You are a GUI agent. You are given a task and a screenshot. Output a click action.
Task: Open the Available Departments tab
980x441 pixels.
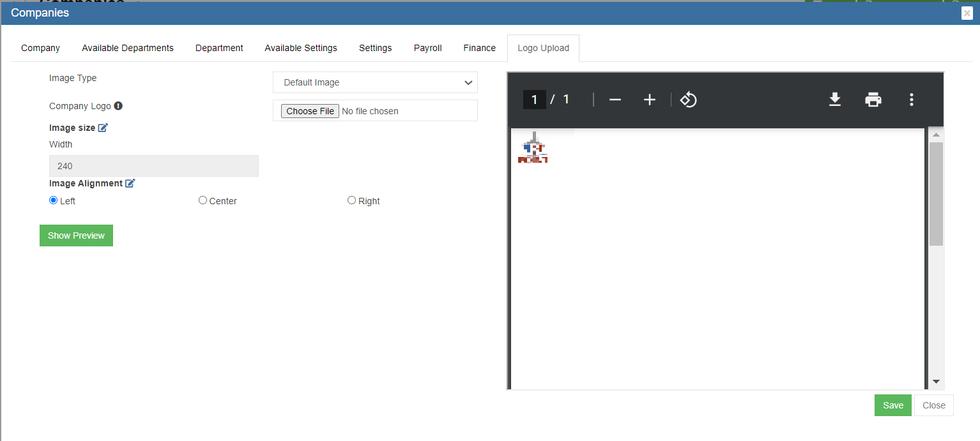(128, 48)
